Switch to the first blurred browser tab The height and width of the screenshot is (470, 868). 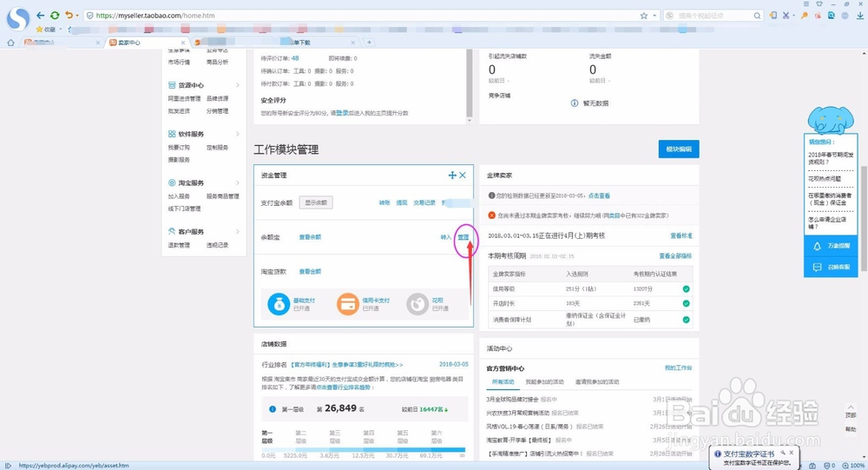[x=61, y=42]
